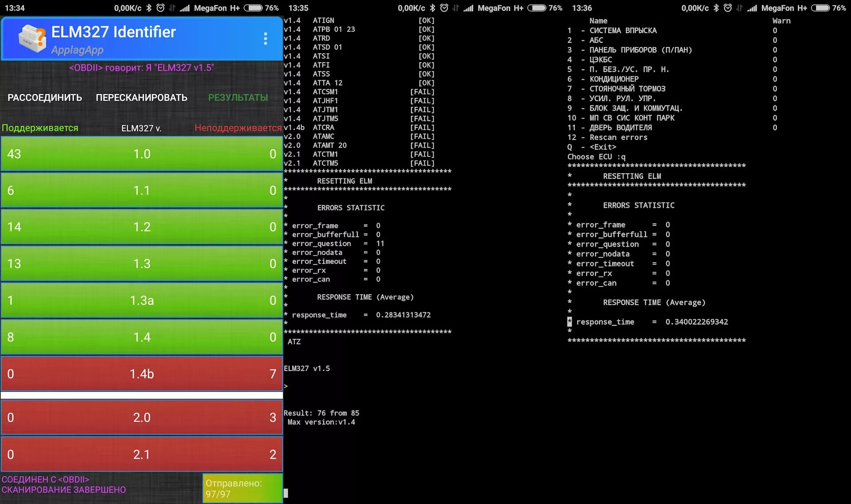Tap the Rescan errors menu entry
851x504 pixels.
pyautogui.click(x=618, y=137)
